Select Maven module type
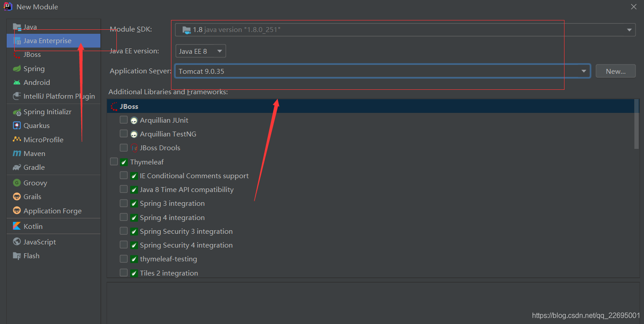Image resolution: width=644 pixels, height=324 pixels. [x=53, y=153]
